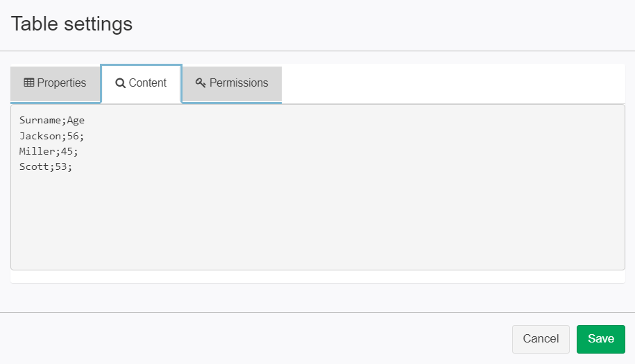Open the Permissions tab

click(x=232, y=83)
